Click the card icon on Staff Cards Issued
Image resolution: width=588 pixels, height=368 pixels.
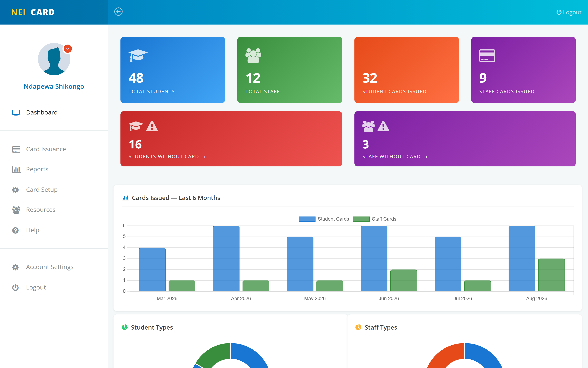click(487, 55)
